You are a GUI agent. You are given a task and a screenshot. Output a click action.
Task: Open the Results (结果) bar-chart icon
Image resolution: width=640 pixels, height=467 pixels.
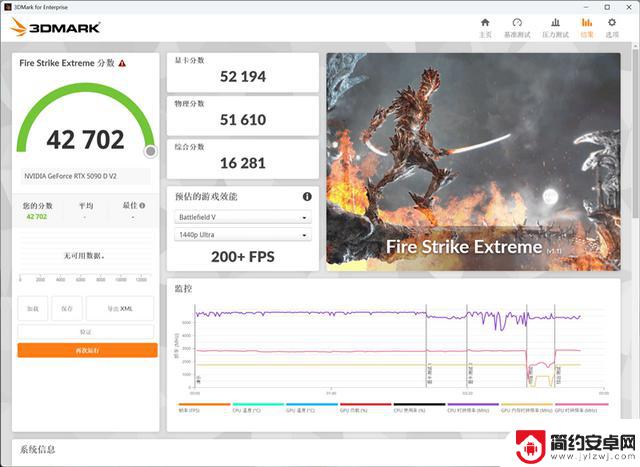click(587, 22)
